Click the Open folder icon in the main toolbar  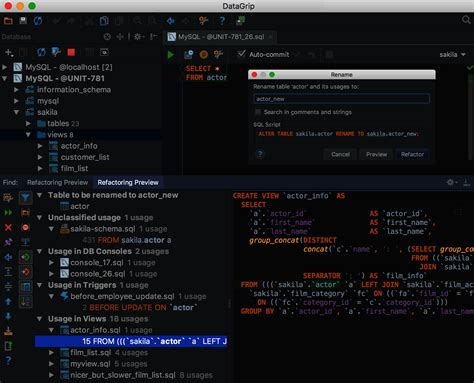[x=8, y=21]
